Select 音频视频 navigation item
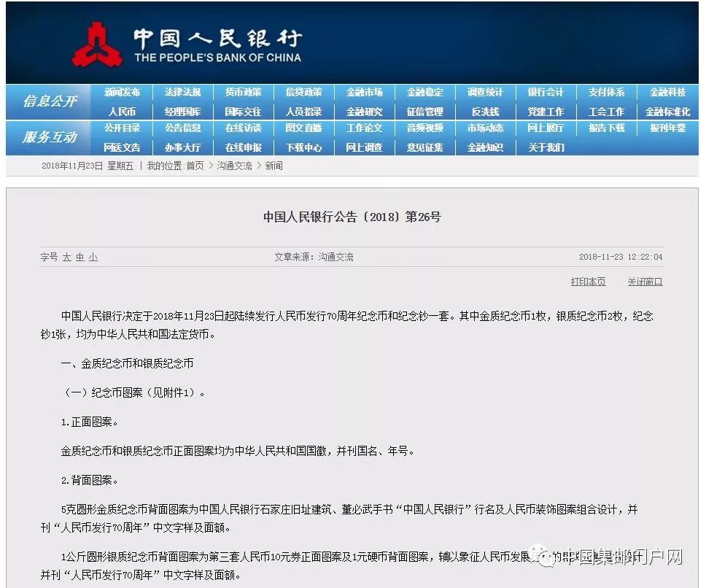 click(x=425, y=128)
